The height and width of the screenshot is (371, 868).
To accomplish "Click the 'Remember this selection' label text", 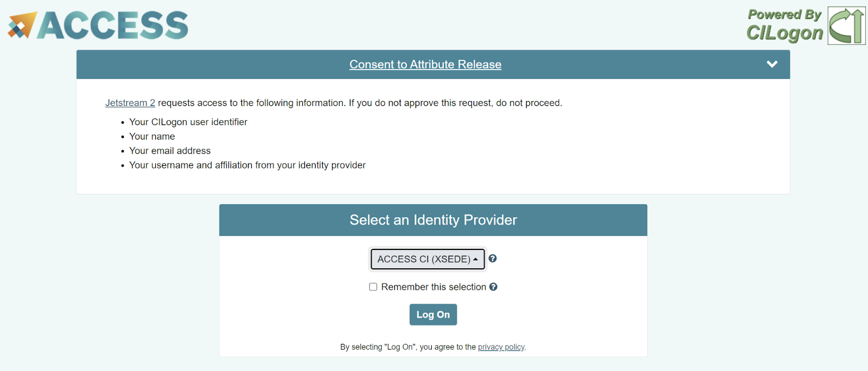I will [x=433, y=287].
